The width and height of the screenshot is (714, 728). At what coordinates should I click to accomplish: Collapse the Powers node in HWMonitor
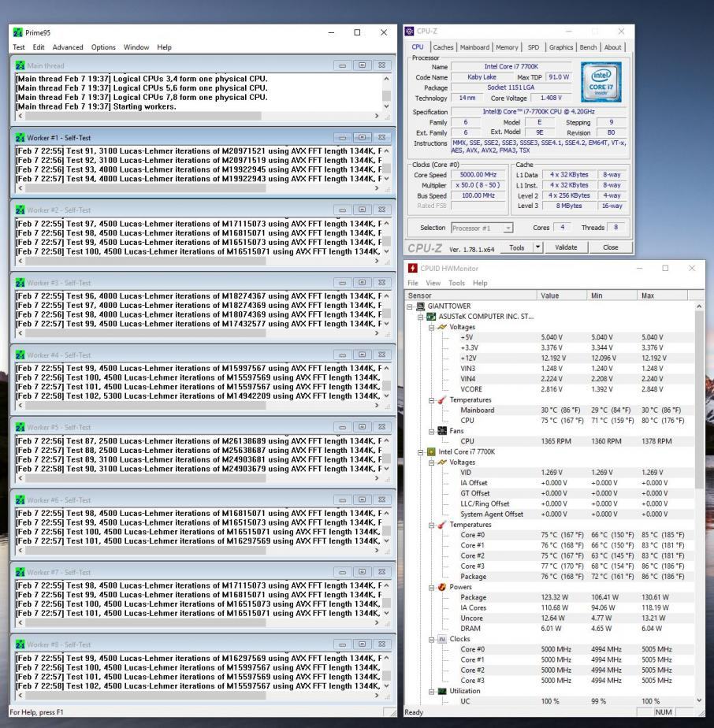(432, 587)
